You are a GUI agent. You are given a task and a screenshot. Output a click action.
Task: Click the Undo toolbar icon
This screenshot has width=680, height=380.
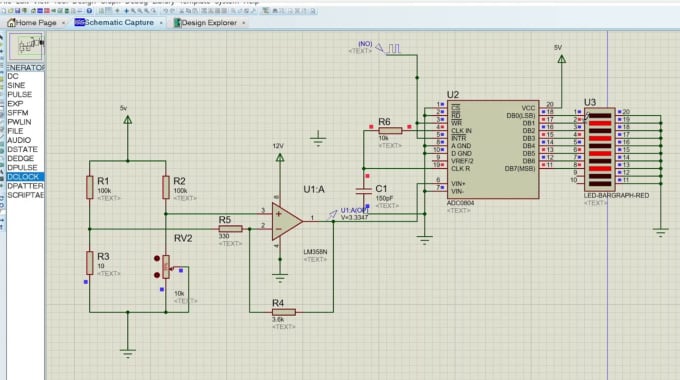point(165,10)
